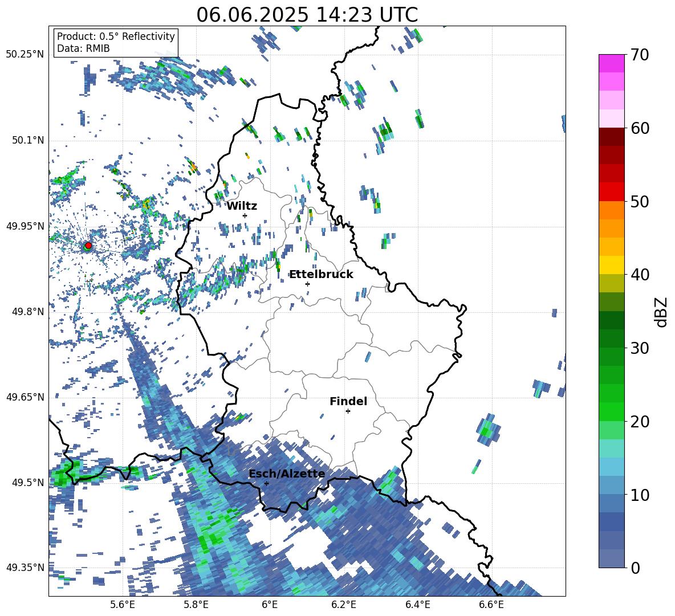Image resolution: width=675 pixels, height=616 pixels.
Task: Click the dark blue swatch below 10
Action: click(x=612, y=521)
